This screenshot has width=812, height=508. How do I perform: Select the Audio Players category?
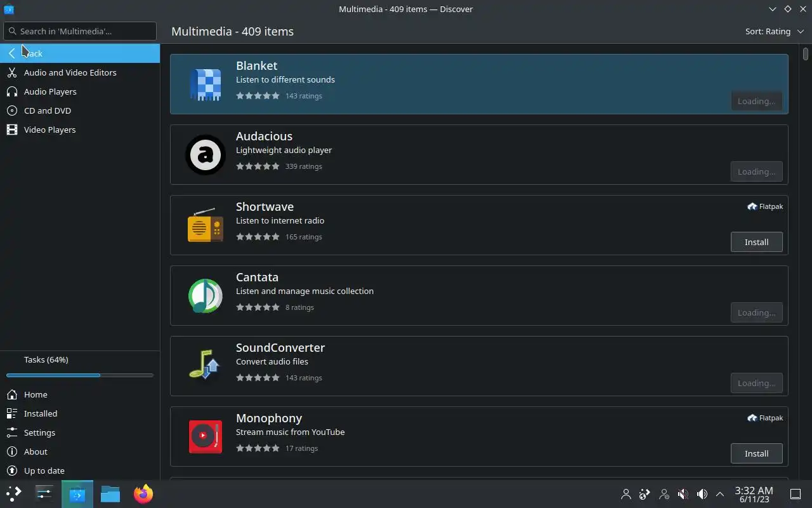[80, 91]
